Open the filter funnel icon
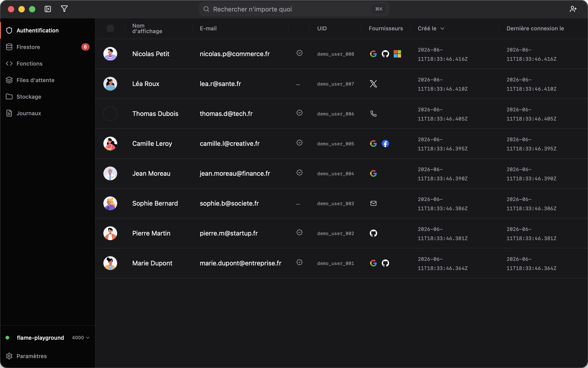Image resolution: width=588 pixels, height=368 pixels. pos(64,9)
